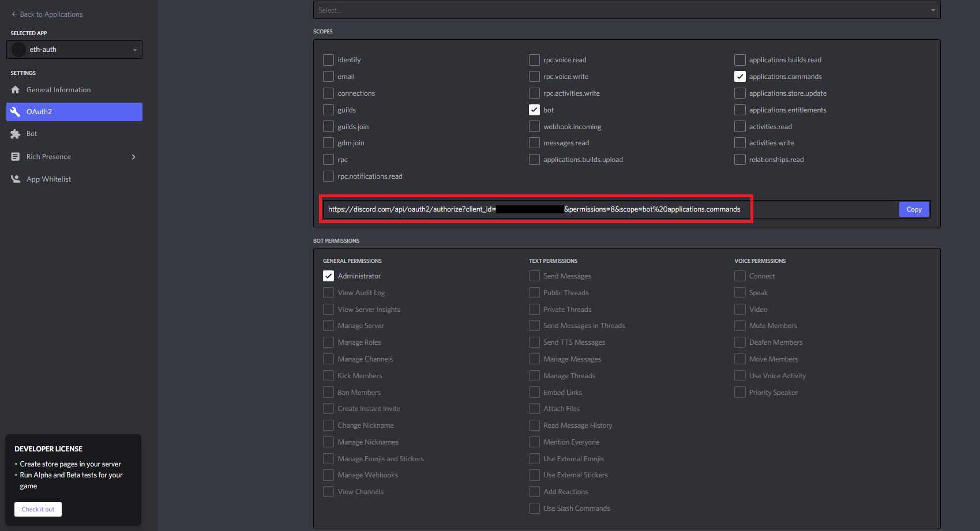Viewport: 980px width, 531px height.
Task: Check the Create Instant Invite permission
Action: [328, 409]
